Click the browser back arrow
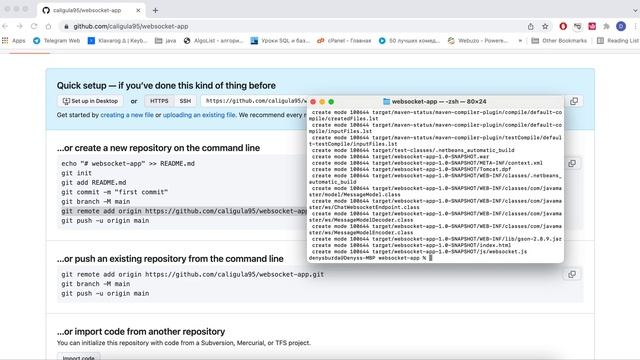Viewport: 640px width, 360px height. (5, 26)
